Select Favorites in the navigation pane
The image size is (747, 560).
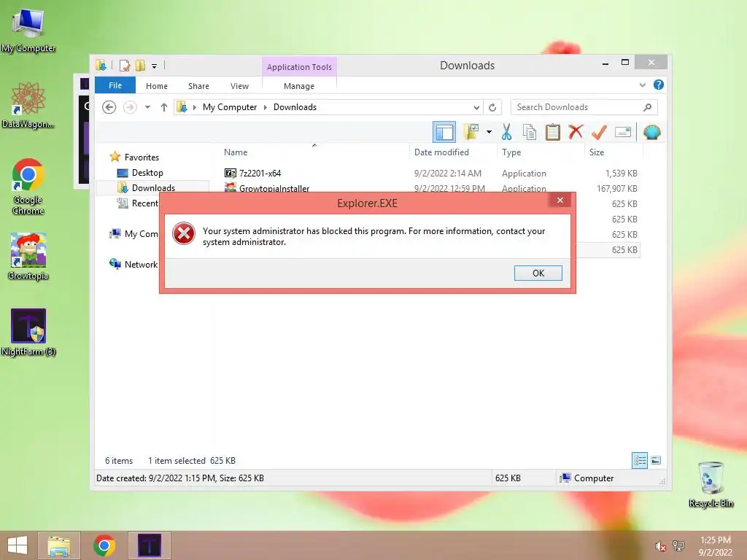(x=142, y=157)
